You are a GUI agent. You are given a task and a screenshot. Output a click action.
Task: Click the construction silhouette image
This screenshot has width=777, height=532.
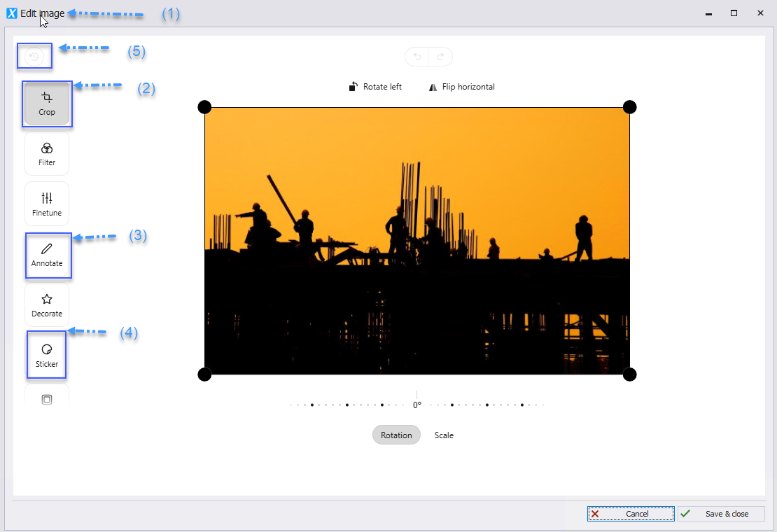pyautogui.click(x=417, y=241)
